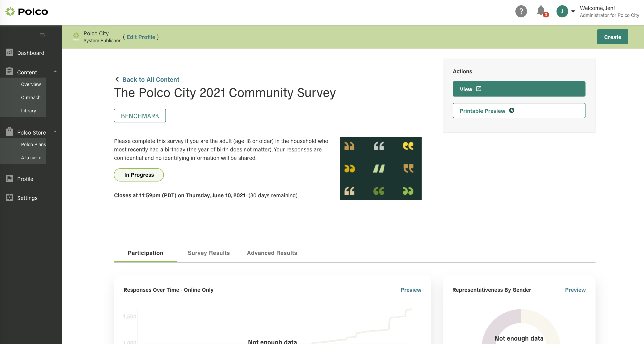Switch to the Survey Results tab
Image resolution: width=644 pixels, height=344 pixels.
pos(209,253)
